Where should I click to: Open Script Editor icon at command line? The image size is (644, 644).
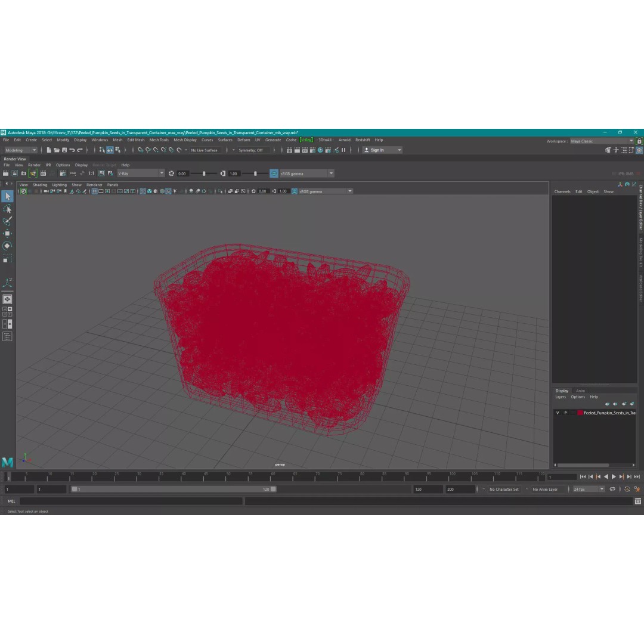638,501
